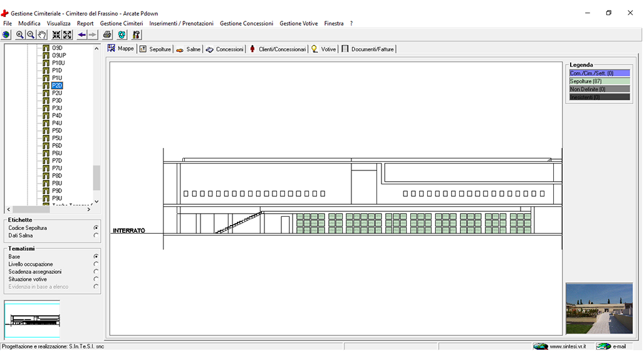Open the Report menu
The height and width of the screenshot is (361, 644).
85,23
